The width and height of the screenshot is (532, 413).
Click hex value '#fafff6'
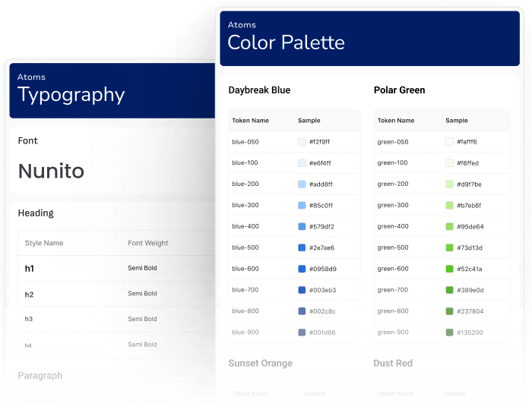pyautogui.click(x=467, y=142)
